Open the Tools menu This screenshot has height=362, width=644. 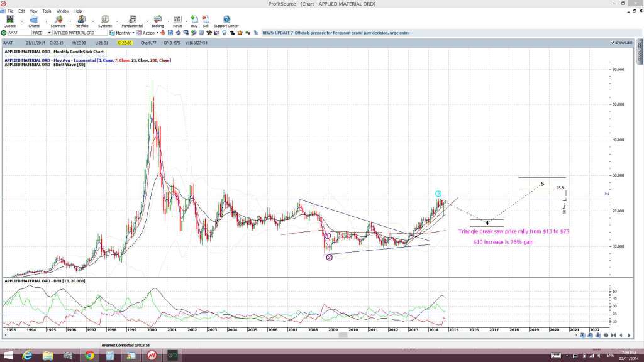pyautogui.click(x=47, y=11)
